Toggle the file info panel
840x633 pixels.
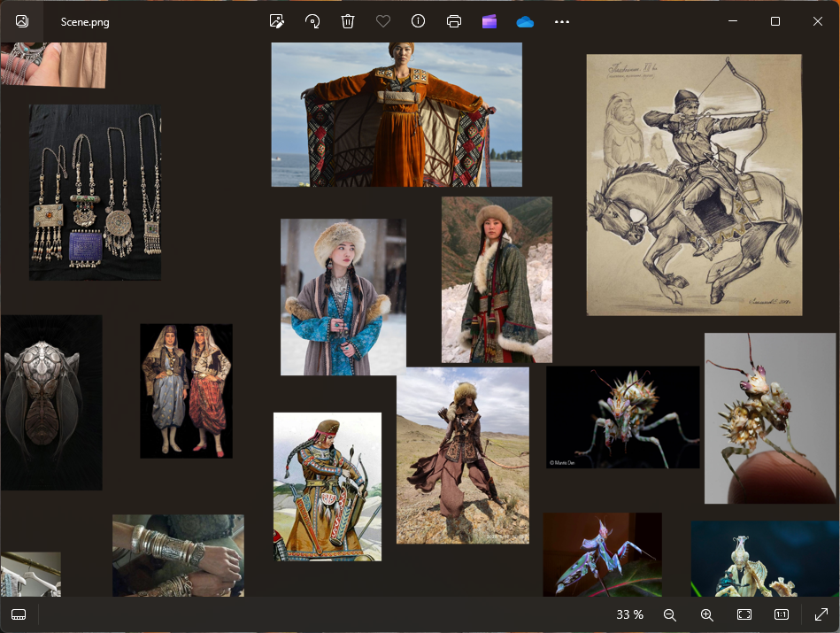tap(419, 21)
